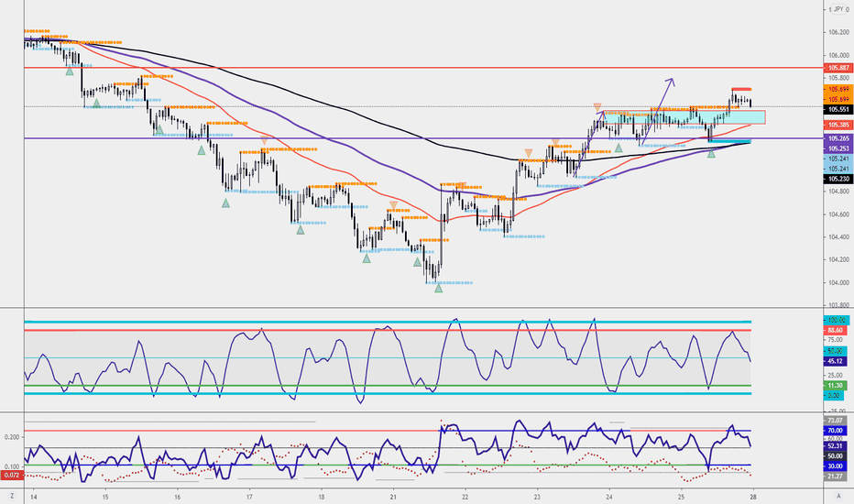Select the purple 105.253 price label
Viewport: 854px width, 504px height.
pyautogui.click(x=838, y=148)
